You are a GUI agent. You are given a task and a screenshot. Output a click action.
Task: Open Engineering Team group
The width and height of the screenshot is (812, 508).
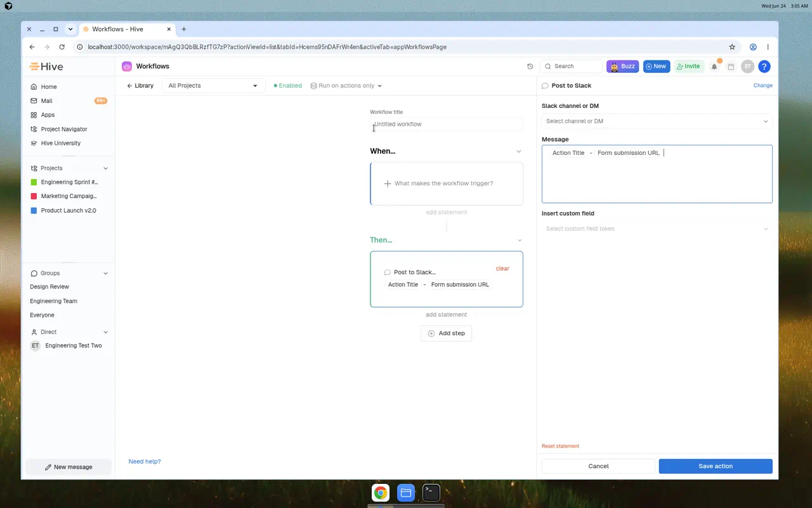(x=53, y=301)
